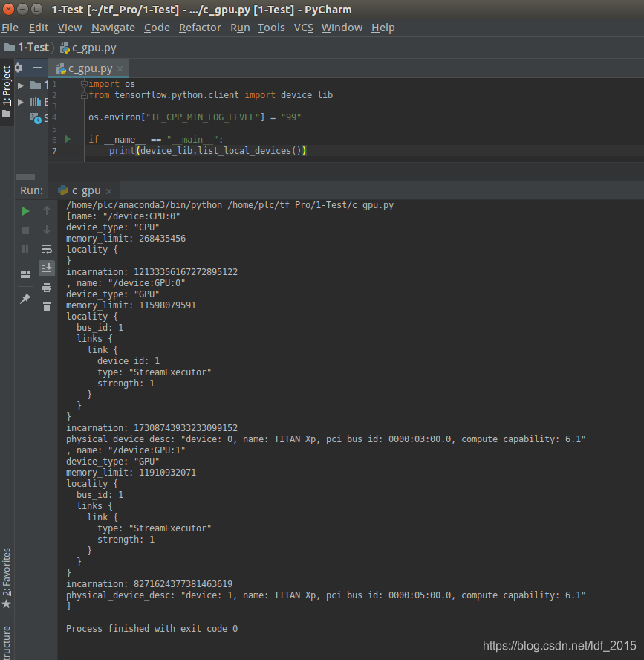Click 1-Test in the breadcrumb bar
Screen dimensions: 644x660
27,48
